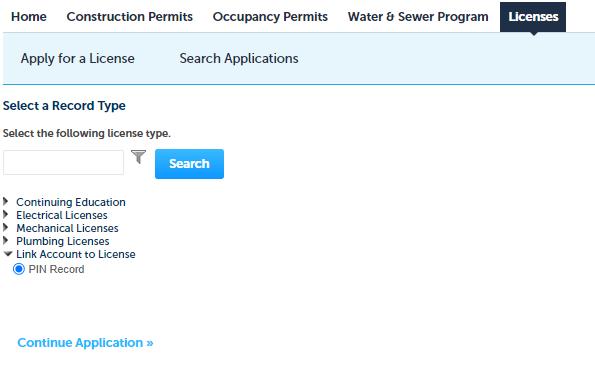
Task: Click the Continue Application link
Action: [x=85, y=343]
